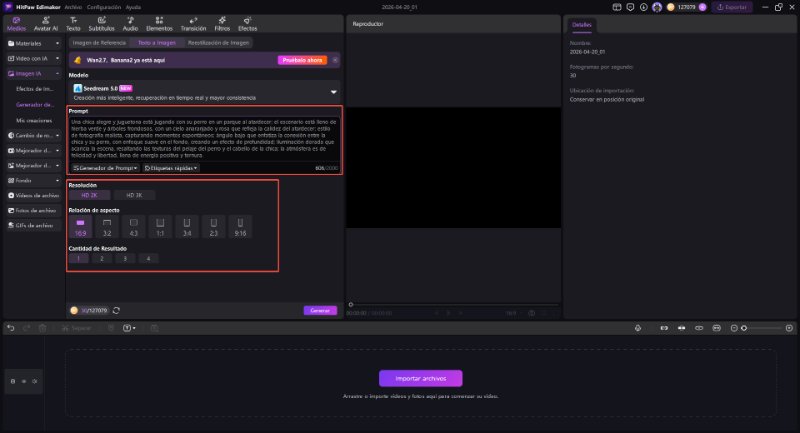
Task: Choose the 4:3 aspect ratio
Action: (134, 227)
